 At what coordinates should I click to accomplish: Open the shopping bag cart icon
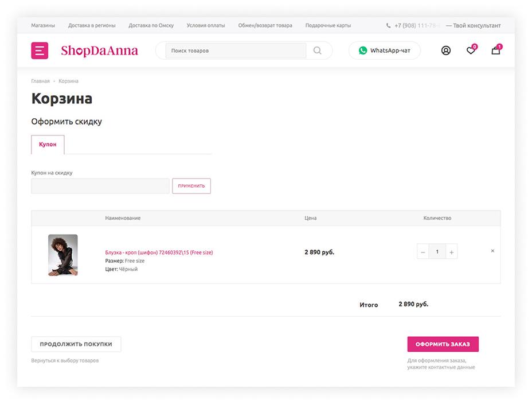496,49
